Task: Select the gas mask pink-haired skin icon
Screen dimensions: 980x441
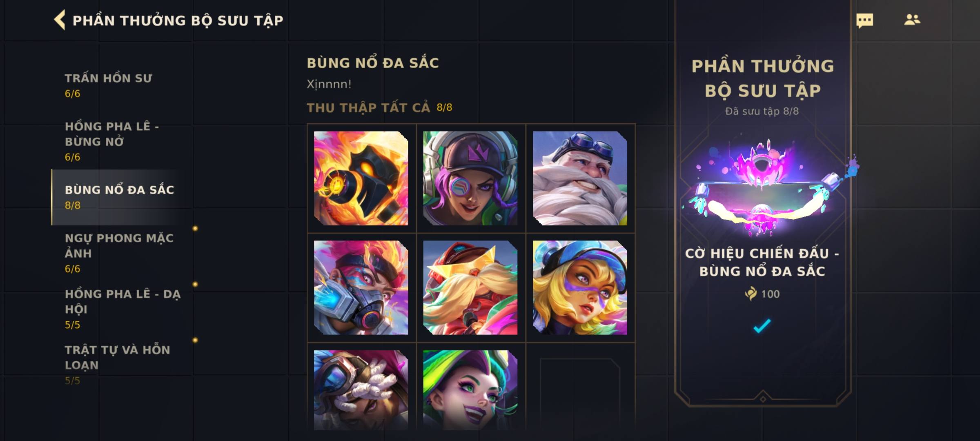Action: coord(361,287)
